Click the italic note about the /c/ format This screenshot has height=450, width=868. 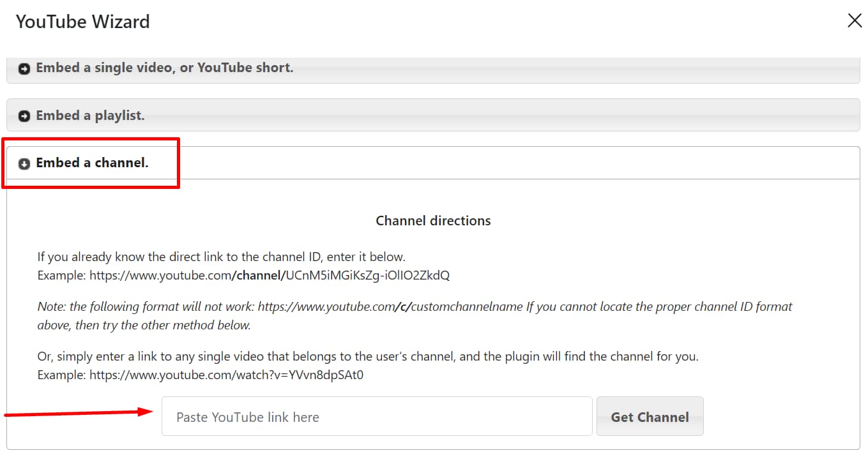pos(414,306)
